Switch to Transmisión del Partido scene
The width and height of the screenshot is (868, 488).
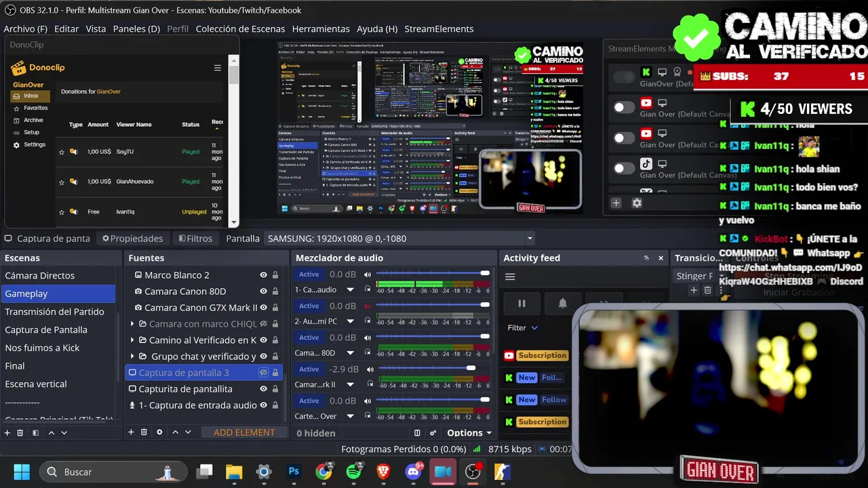point(54,312)
